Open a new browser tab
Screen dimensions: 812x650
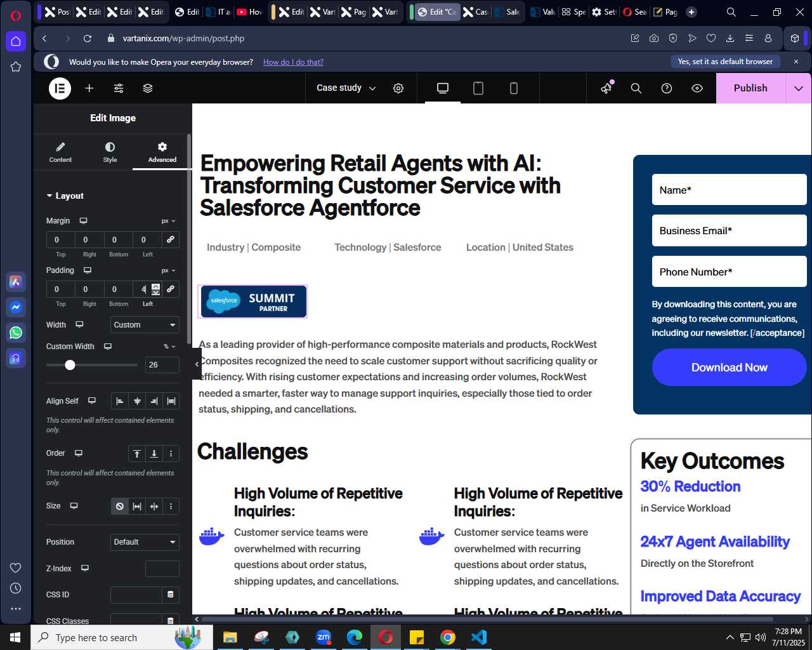point(691,11)
